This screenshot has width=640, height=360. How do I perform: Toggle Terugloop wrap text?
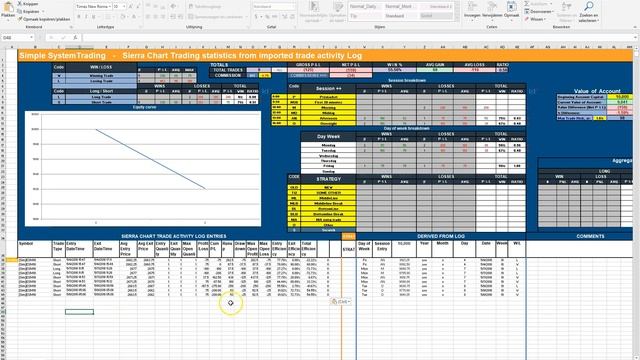[205, 7]
